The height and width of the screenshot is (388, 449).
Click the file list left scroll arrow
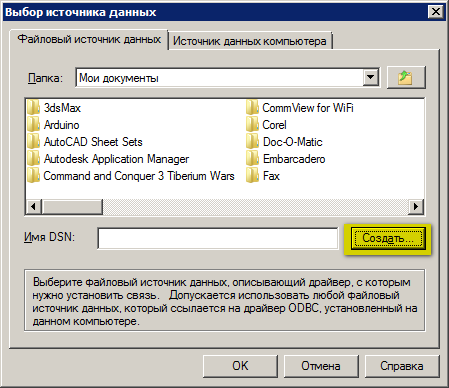tap(33, 207)
